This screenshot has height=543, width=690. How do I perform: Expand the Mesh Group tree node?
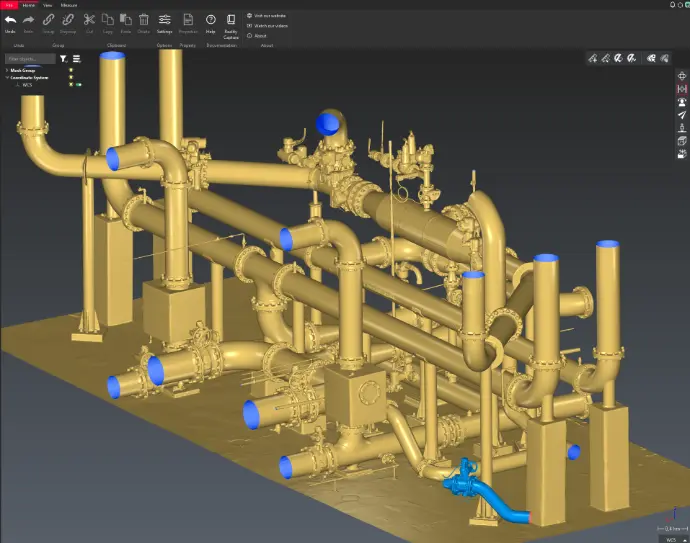tap(6, 71)
